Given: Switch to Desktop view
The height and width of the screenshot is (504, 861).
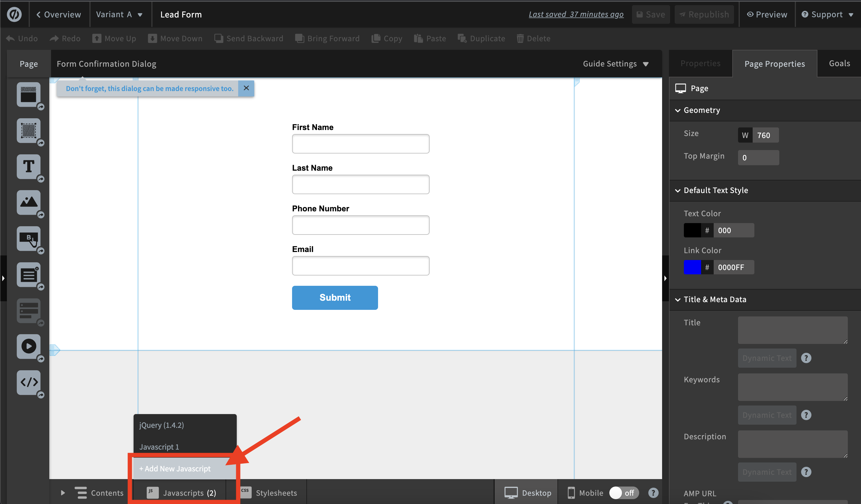Looking at the screenshot, I should click(x=528, y=493).
